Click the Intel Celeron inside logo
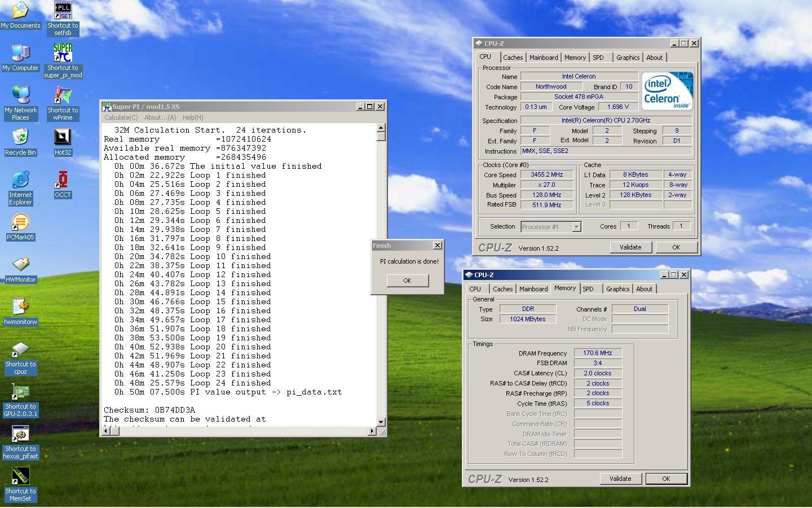 pyautogui.click(x=667, y=91)
